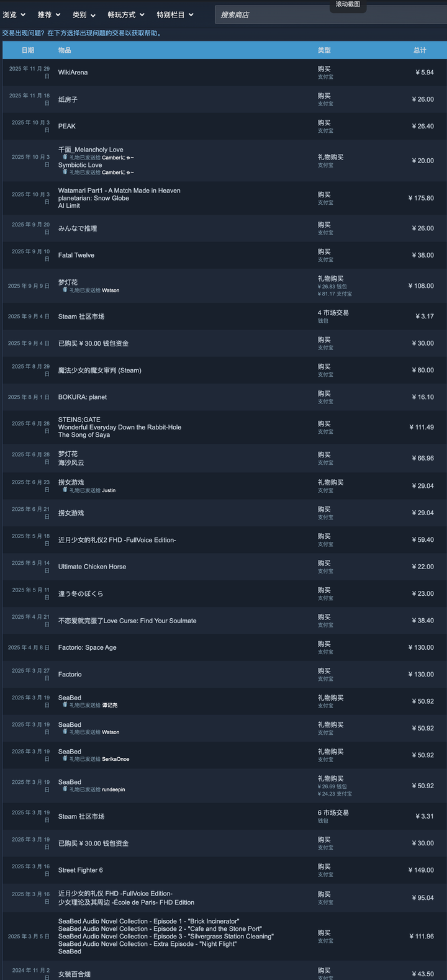
Task: Open the Factorio: Space Age purchase
Action: tap(88, 647)
